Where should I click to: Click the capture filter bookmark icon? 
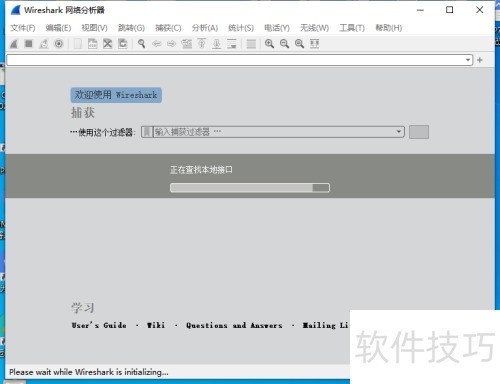point(147,132)
